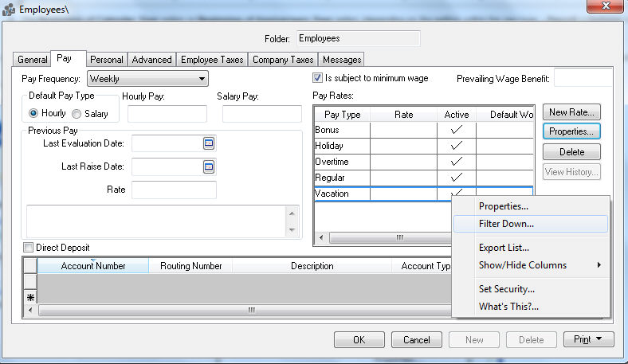628x364 pixels.
Task: Open the Company Taxes tab
Action: pyautogui.click(x=283, y=60)
